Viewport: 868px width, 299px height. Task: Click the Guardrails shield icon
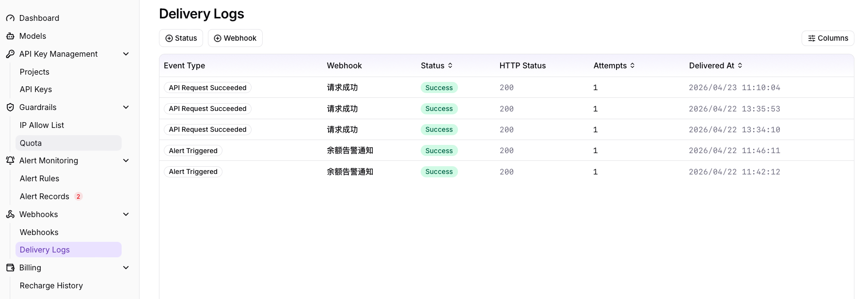tap(10, 108)
